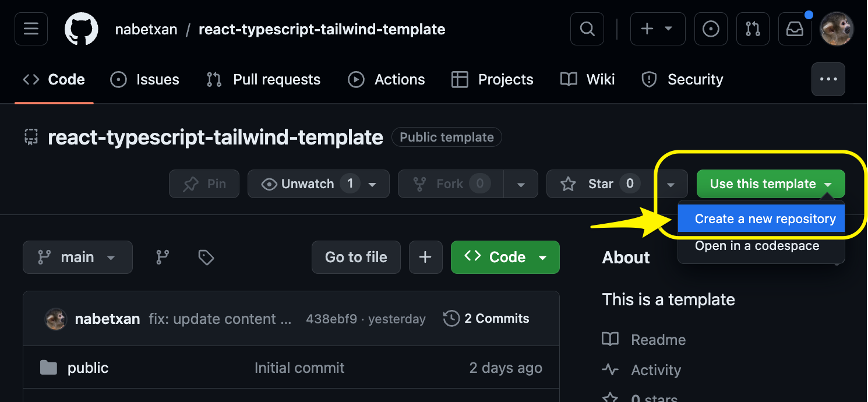Viewport: 868px width, 402px height.
Task: Click the GitHub home logo
Action: point(81,29)
